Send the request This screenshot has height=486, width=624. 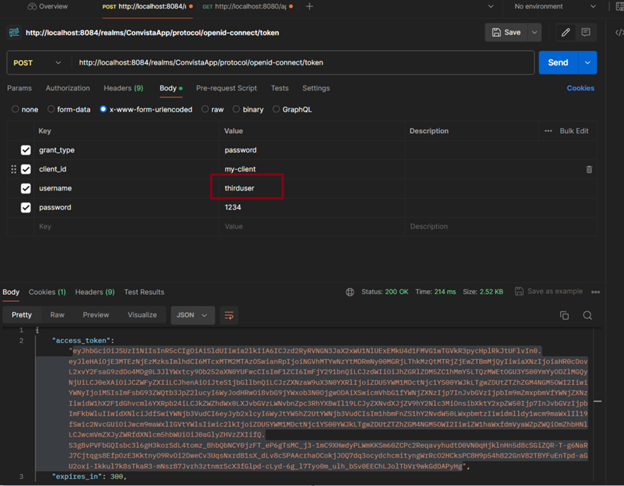point(558,62)
